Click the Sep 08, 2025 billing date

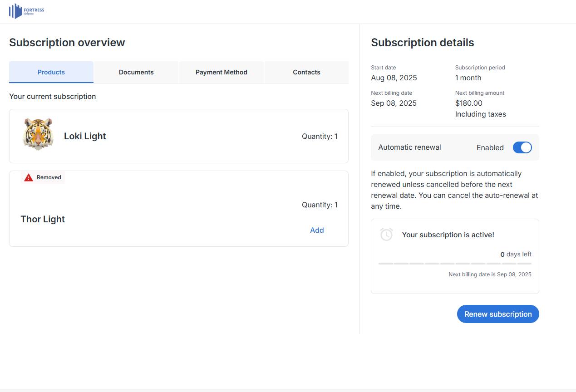click(394, 103)
